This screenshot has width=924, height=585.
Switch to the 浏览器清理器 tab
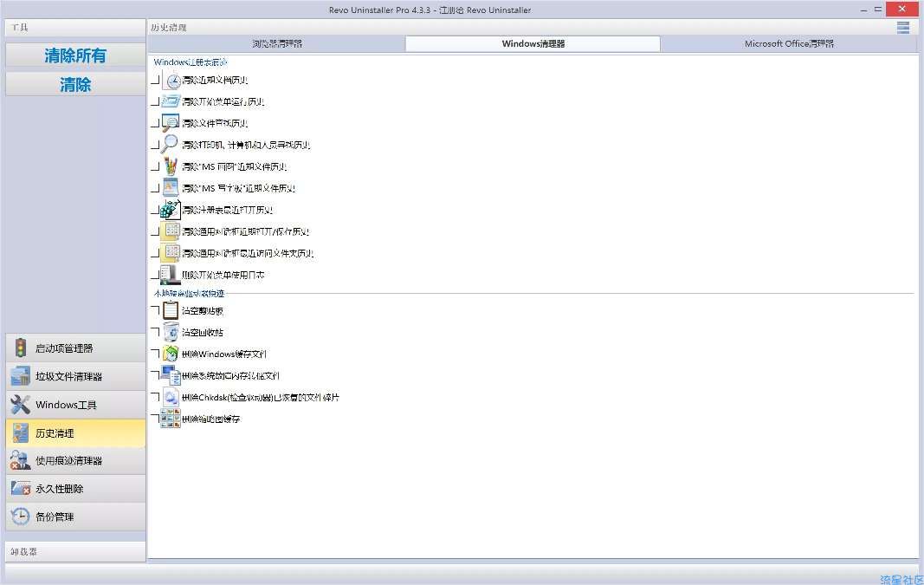click(277, 43)
